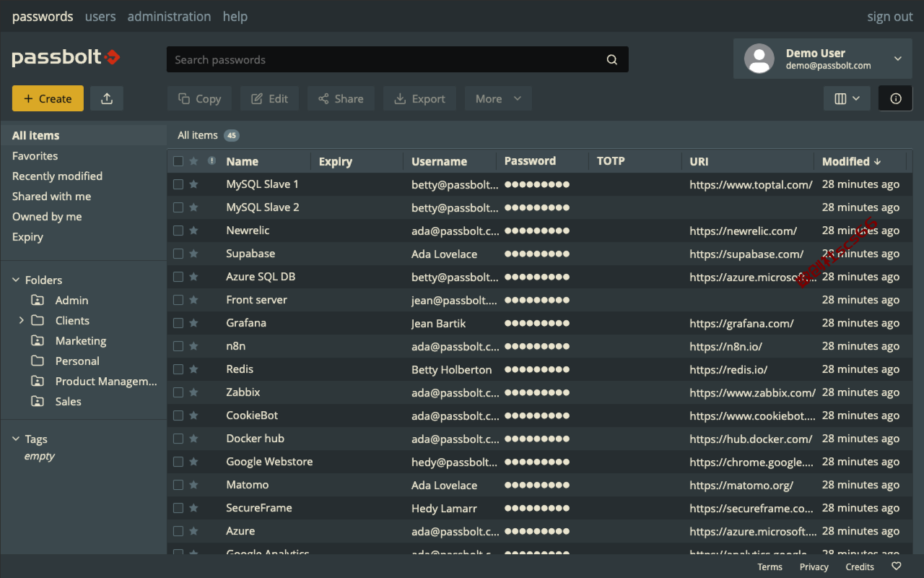Tick the select-all checkbox in header
The image size is (924, 578).
[178, 161]
